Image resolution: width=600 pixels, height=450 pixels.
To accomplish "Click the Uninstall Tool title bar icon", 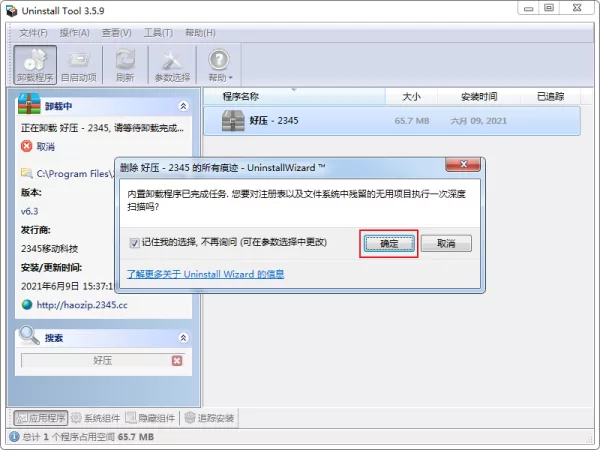I will pos(12,11).
